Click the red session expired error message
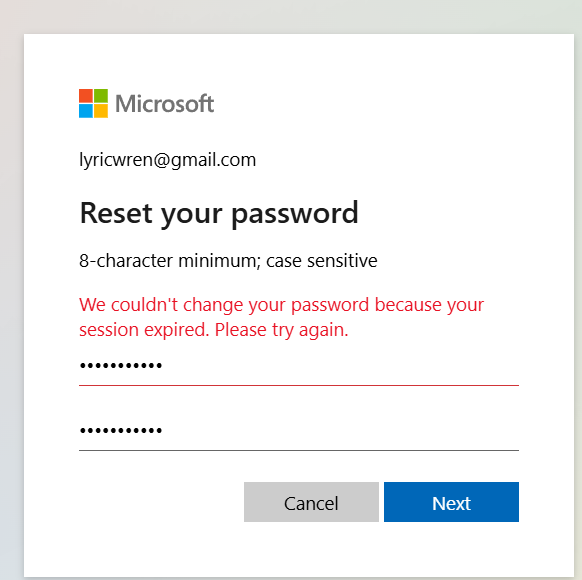Viewport: 582px width, 580px height. point(281,317)
